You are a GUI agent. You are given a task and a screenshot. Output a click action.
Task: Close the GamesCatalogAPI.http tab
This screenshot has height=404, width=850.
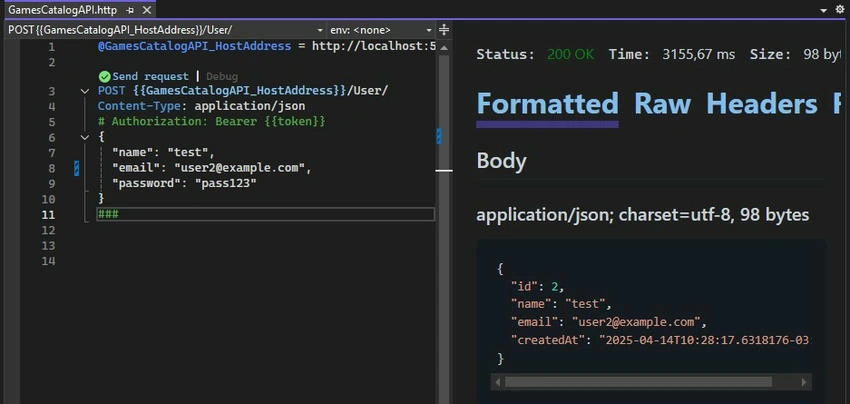click(x=146, y=10)
